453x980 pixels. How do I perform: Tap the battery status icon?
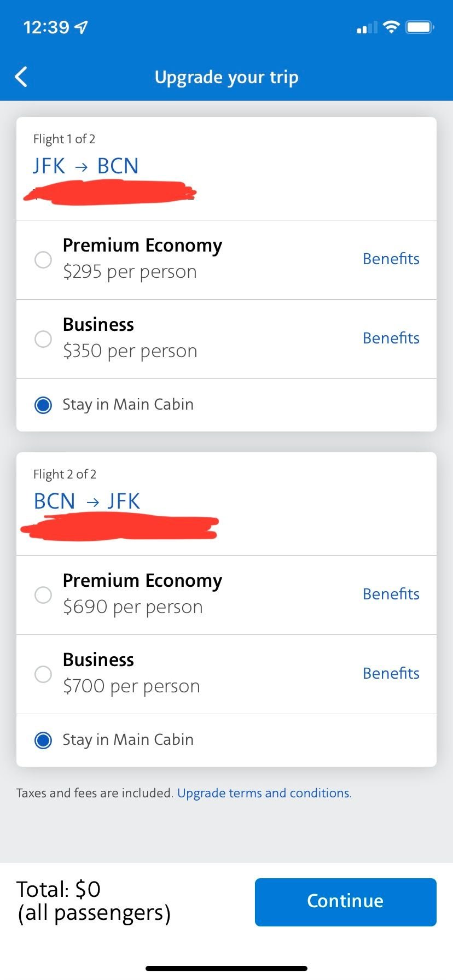(x=420, y=27)
